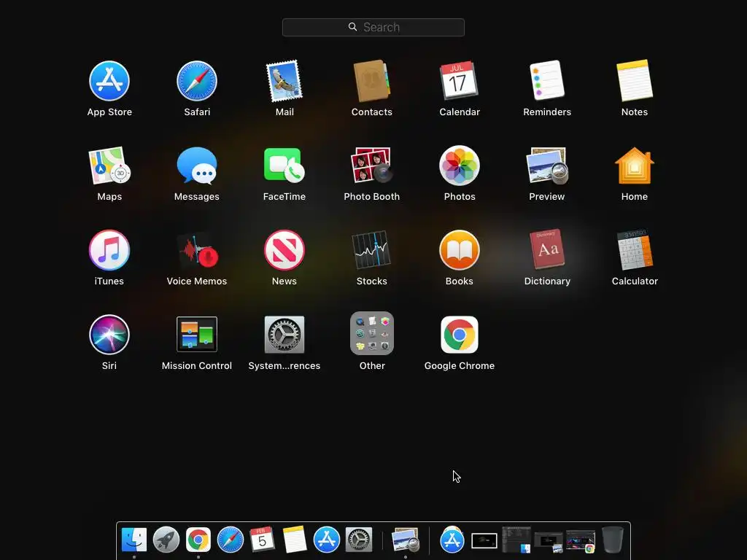747x560 pixels.
Task: Activate the Siri app
Action: (109, 335)
